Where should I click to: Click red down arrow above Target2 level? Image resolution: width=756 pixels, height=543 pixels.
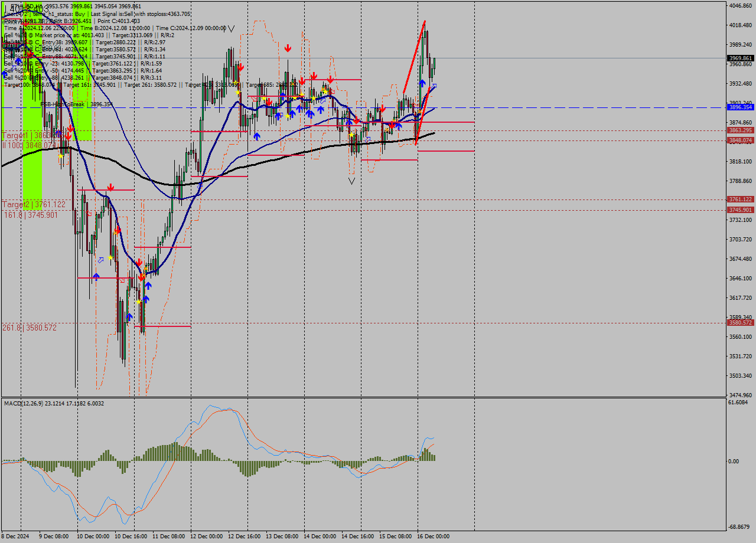pos(110,187)
